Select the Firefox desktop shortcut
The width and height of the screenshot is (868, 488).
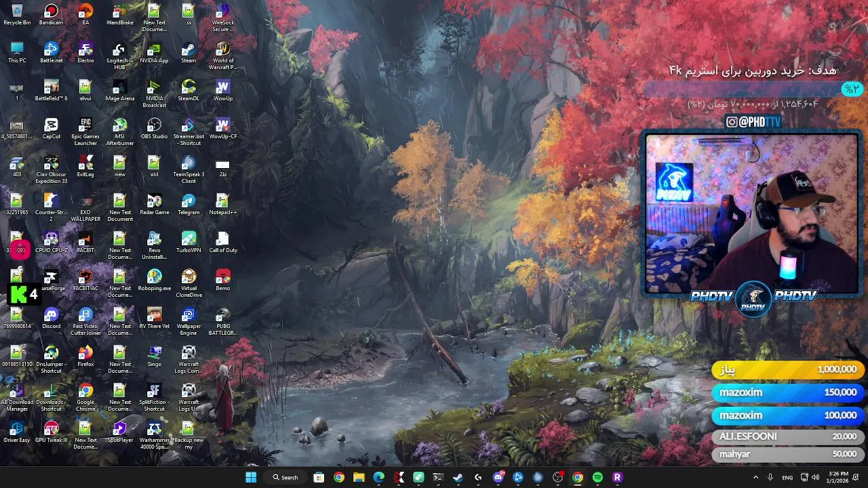coord(85,357)
